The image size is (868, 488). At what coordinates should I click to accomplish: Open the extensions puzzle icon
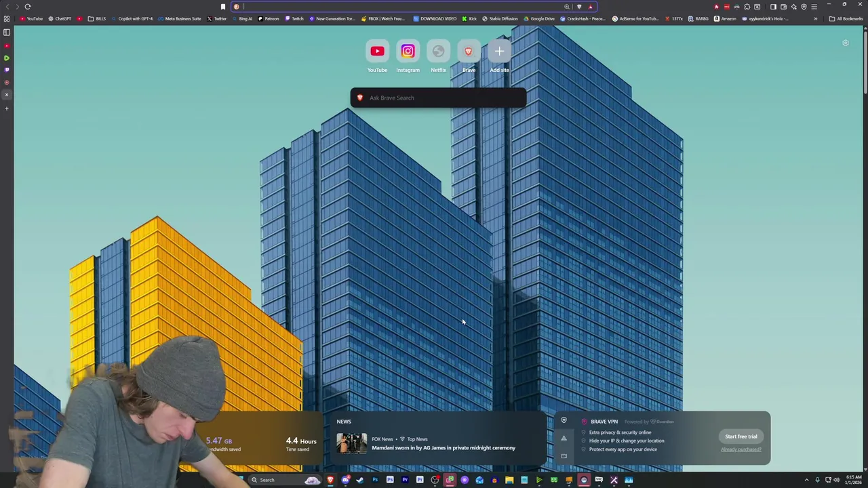747,7
